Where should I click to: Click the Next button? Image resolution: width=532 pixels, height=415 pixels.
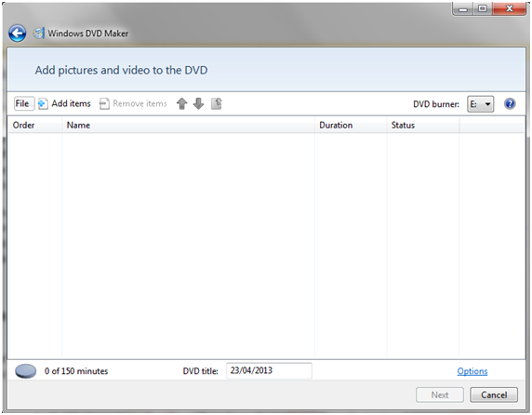point(440,395)
